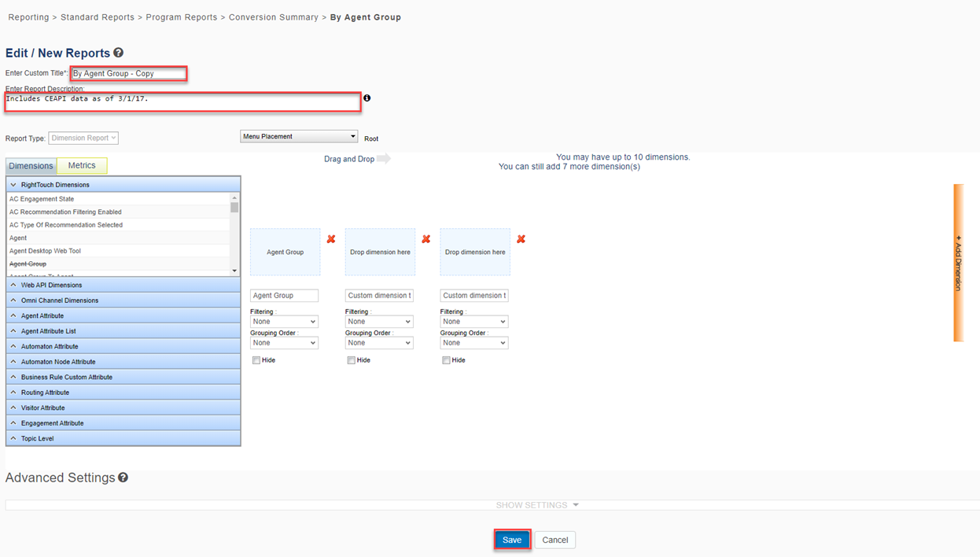980x557 pixels.
Task: Select the Dimensions tab
Action: tap(31, 166)
